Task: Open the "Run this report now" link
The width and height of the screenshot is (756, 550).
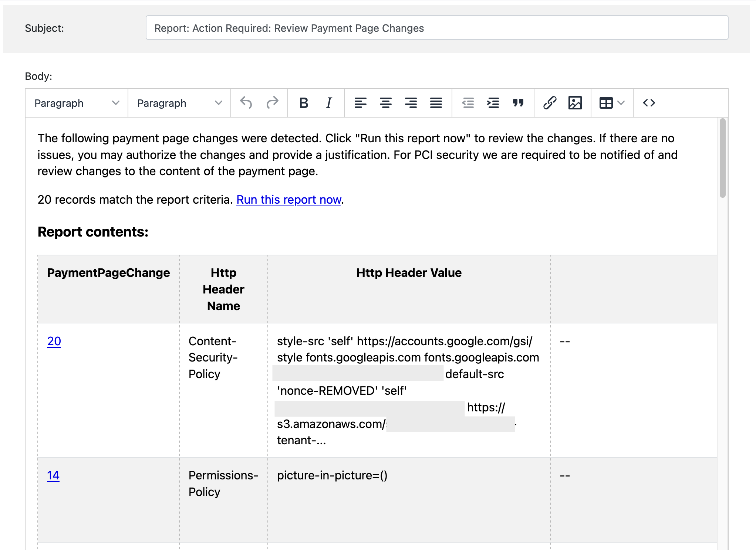Action: click(x=288, y=200)
